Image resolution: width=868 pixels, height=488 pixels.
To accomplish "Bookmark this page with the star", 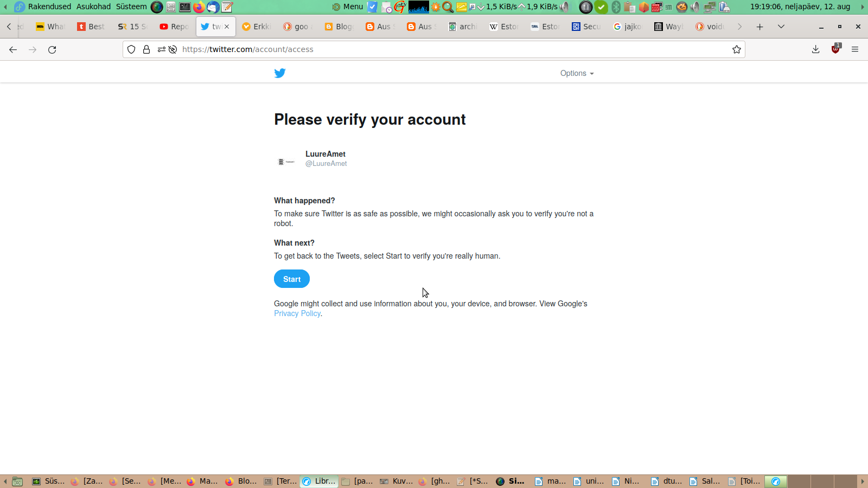I will (x=737, y=49).
